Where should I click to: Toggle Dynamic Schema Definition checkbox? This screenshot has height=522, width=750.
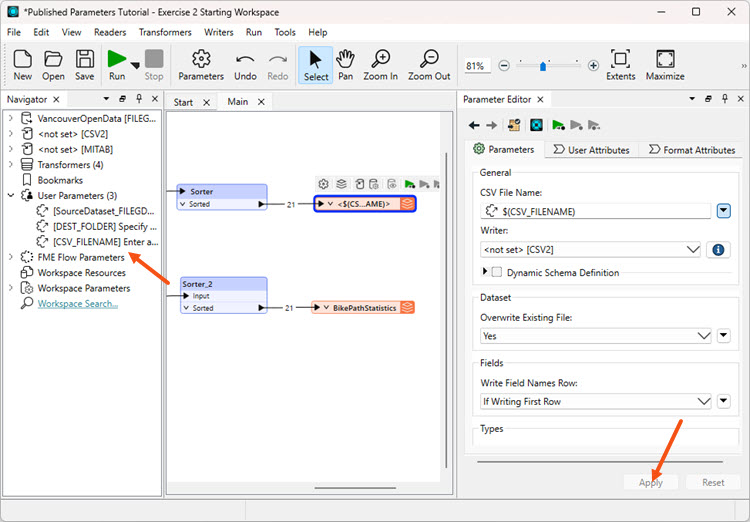point(497,272)
